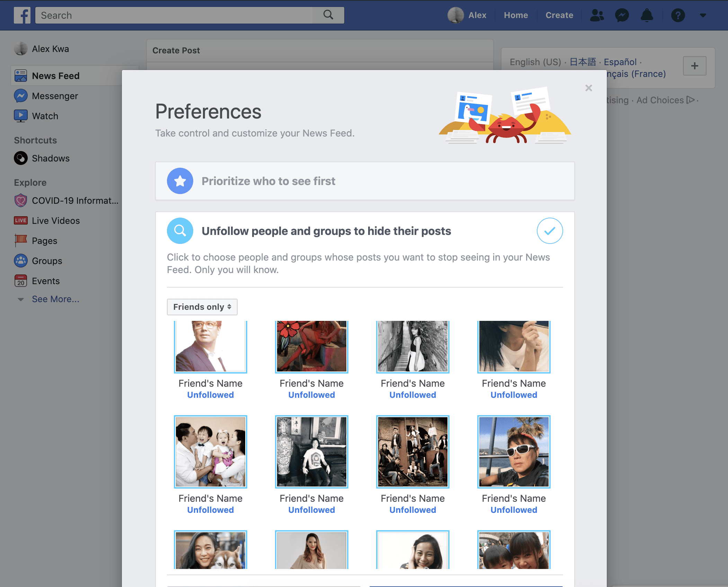Select friend photo of woman with children
This screenshot has width=728, height=587.
coord(514,550)
